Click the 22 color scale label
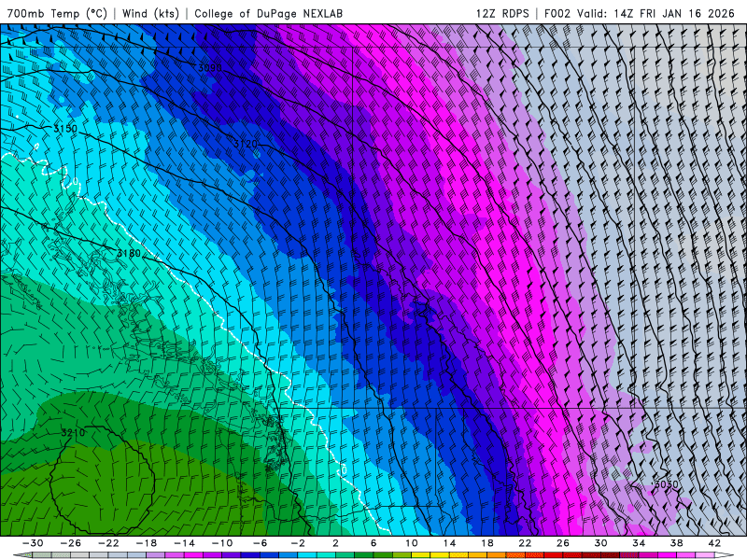This screenshot has width=747, height=560. tap(525, 543)
